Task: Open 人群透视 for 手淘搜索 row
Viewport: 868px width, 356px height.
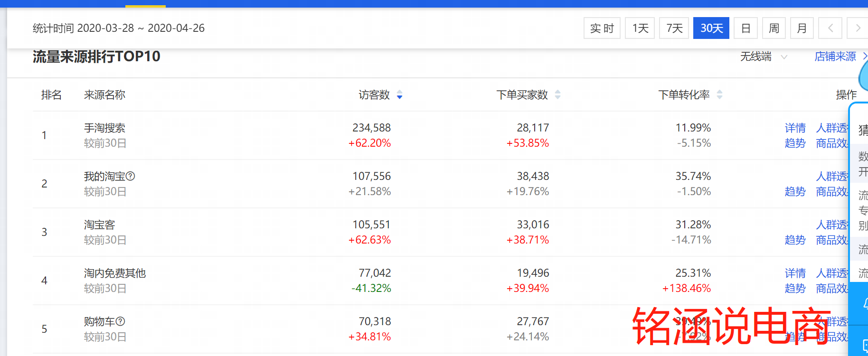Action: click(x=832, y=128)
